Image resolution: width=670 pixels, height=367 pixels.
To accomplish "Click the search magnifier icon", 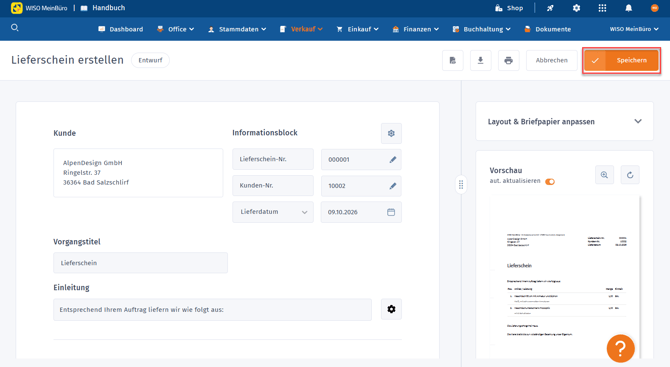I will click(15, 28).
